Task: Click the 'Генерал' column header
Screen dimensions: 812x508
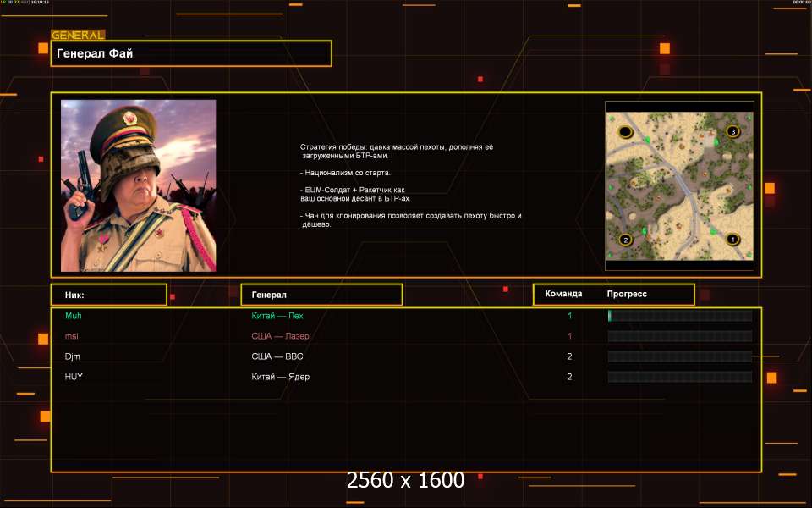Action: coord(321,295)
